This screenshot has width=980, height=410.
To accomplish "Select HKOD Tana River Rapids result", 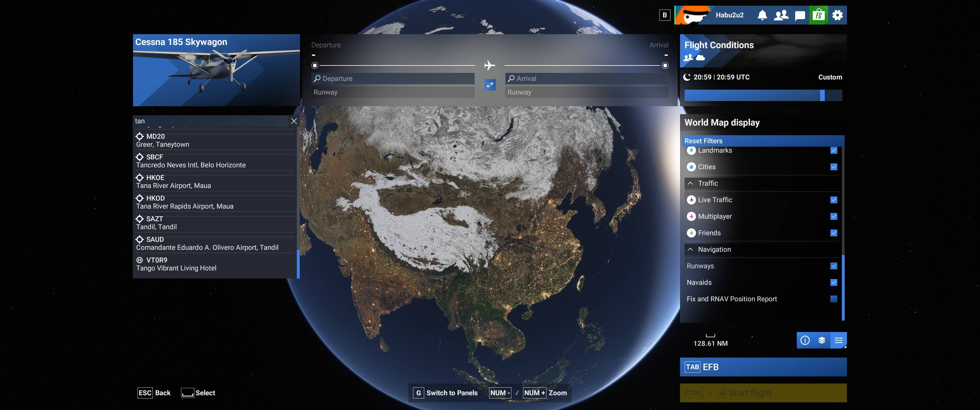I will (x=215, y=202).
